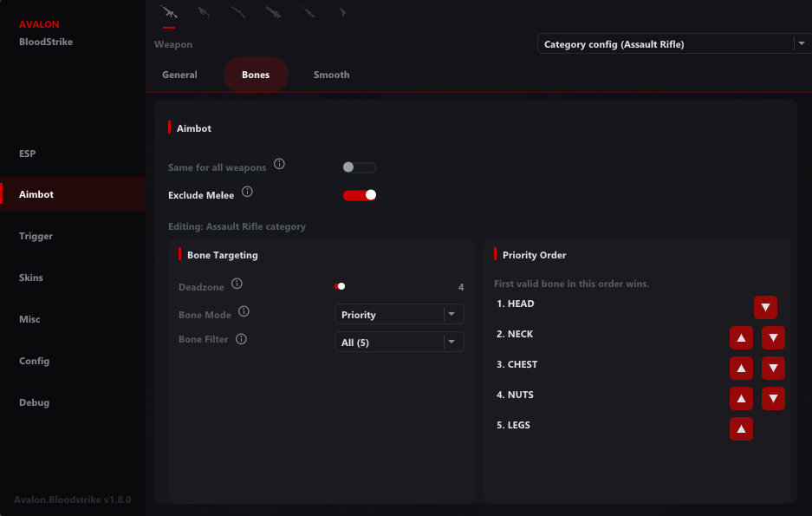
Task: Click the Bone Targeting section heading
Action: pyautogui.click(x=222, y=255)
